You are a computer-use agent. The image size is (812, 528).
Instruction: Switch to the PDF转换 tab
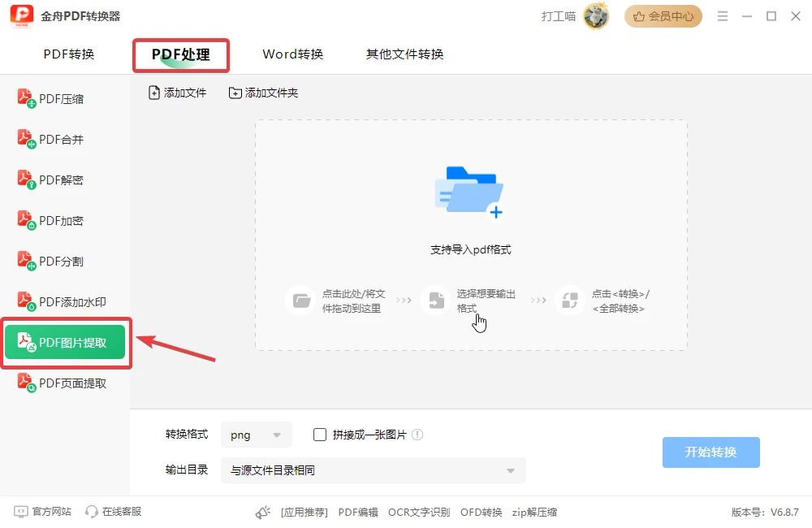coord(69,54)
